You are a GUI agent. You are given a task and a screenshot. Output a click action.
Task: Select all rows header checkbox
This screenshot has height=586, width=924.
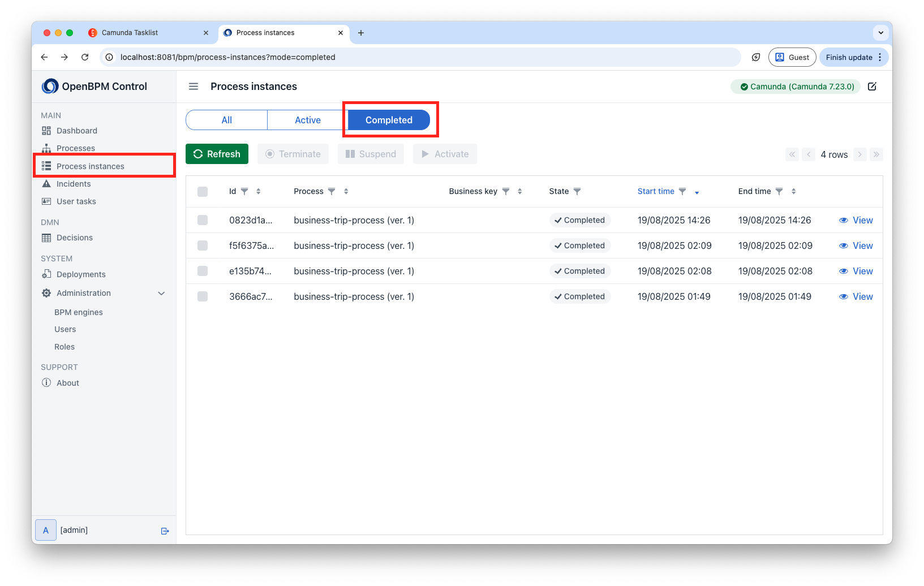point(203,192)
